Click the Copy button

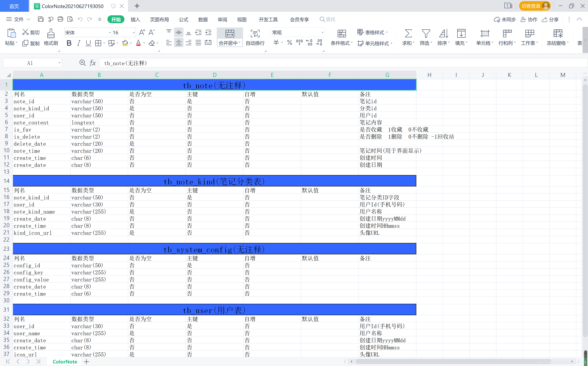pyautogui.click(x=31, y=43)
